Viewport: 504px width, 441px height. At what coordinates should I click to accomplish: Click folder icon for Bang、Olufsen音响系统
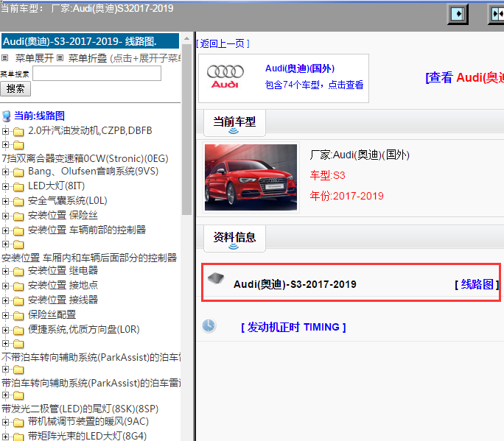(x=18, y=172)
